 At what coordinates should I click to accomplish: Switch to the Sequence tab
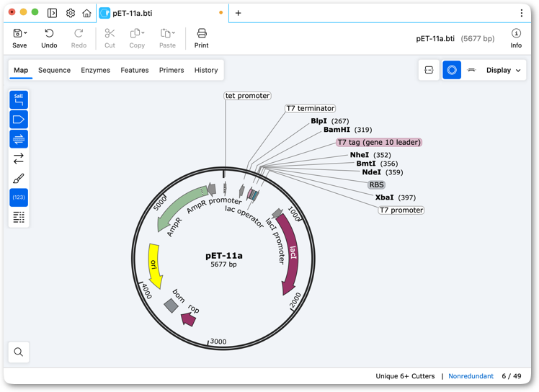click(54, 70)
